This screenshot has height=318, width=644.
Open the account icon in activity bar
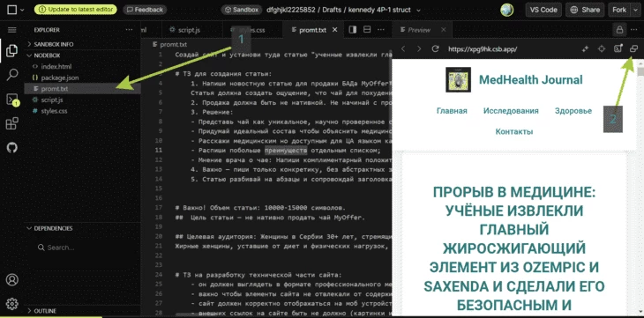(12, 280)
